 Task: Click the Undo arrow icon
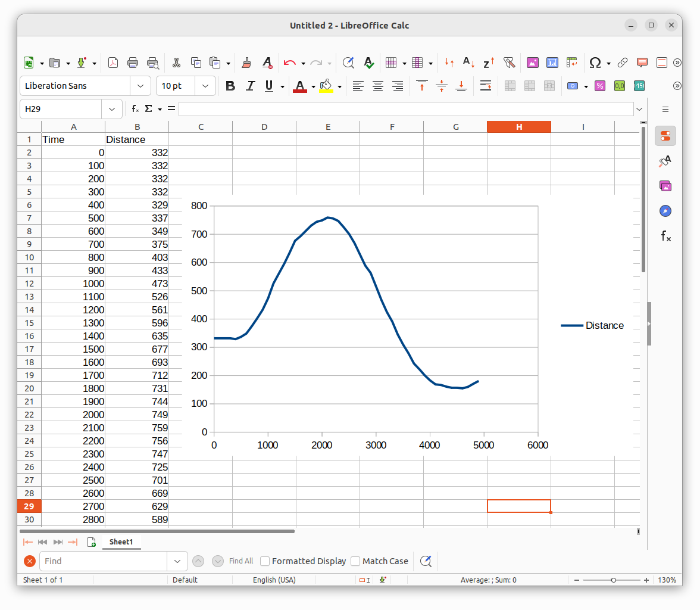pyautogui.click(x=290, y=63)
